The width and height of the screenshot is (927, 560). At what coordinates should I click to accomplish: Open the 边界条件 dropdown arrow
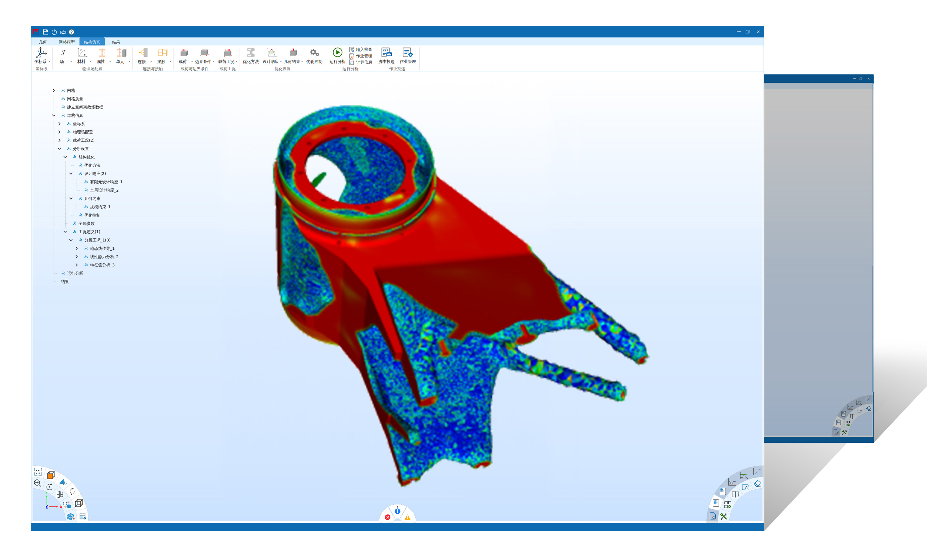pyautogui.click(x=213, y=62)
